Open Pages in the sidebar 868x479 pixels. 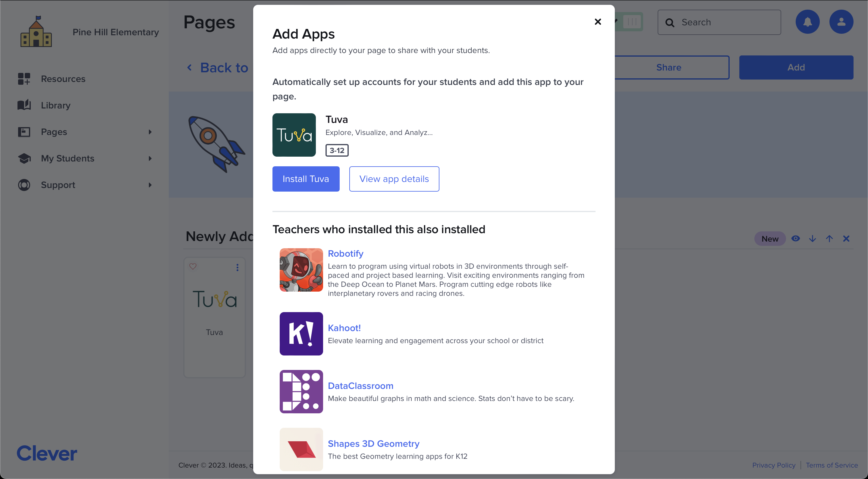(x=54, y=132)
